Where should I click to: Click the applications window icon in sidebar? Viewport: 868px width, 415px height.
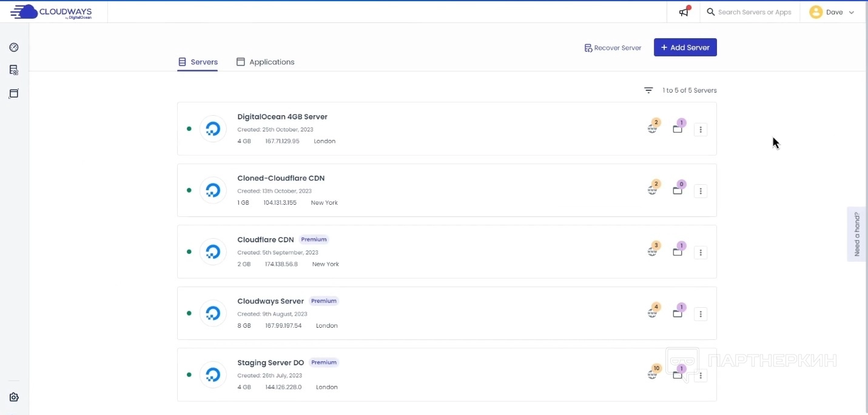pos(14,93)
